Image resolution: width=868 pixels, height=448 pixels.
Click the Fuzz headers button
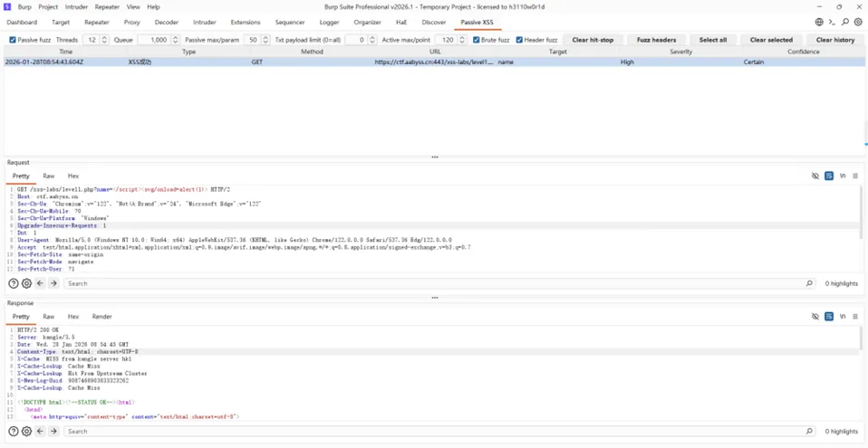click(x=656, y=40)
